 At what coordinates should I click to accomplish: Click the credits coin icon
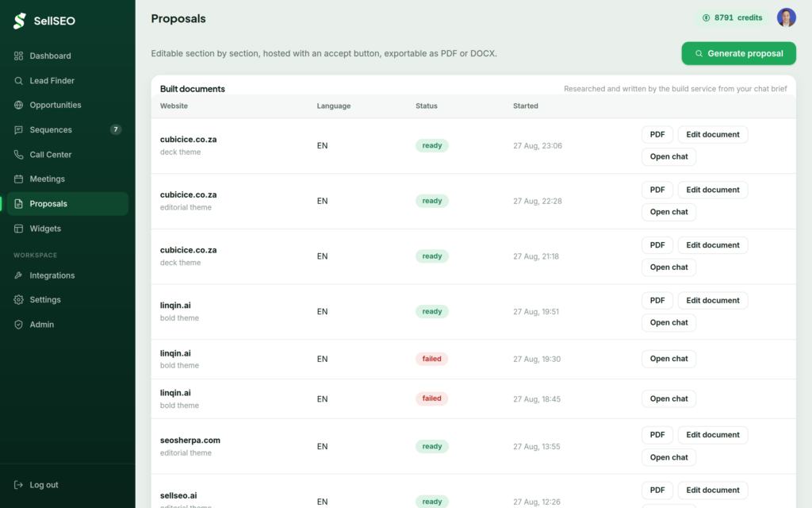click(x=706, y=17)
